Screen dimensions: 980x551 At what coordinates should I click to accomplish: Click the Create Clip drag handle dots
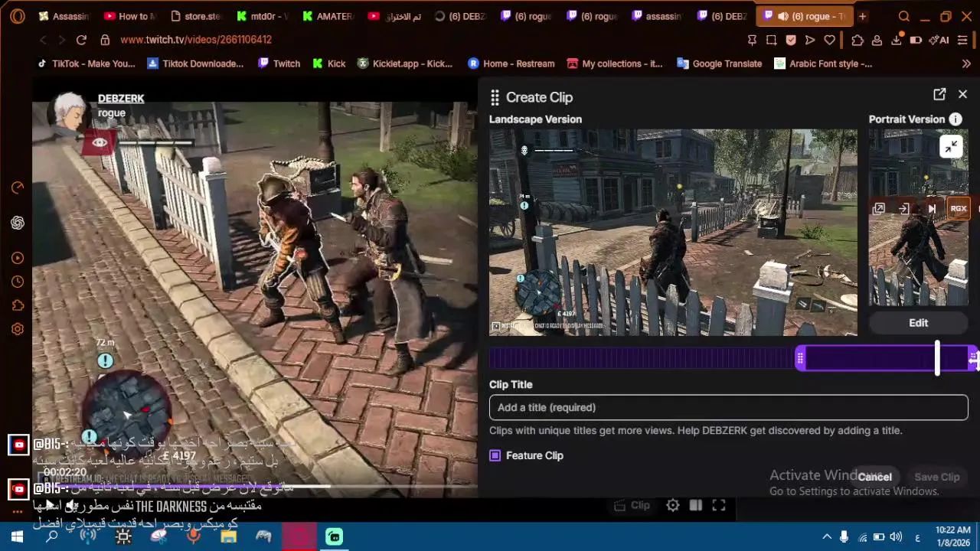pyautogui.click(x=495, y=97)
